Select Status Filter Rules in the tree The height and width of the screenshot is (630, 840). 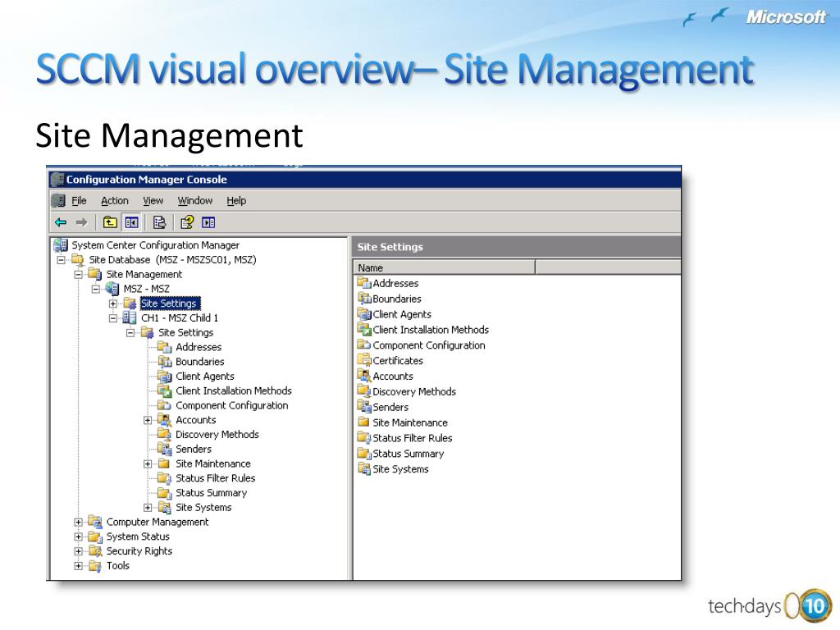click(x=216, y=478)
